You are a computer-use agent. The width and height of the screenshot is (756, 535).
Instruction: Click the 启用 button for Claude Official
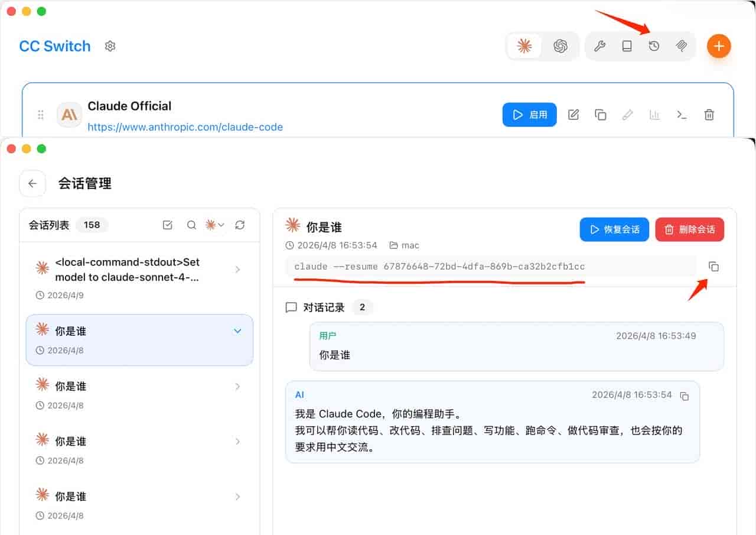(x=530, y=115)
